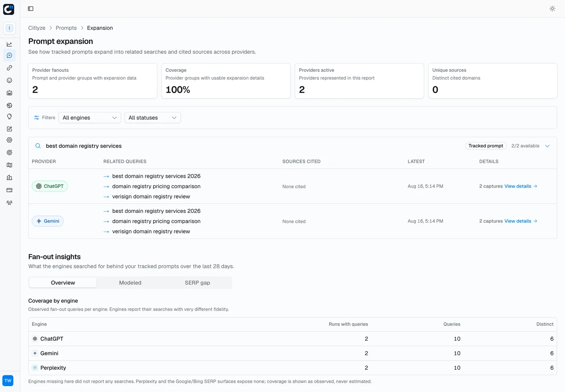Viewport: 565px width, 392px height.
Task: Open the workspace switcher labeled I
Action: 9,28
